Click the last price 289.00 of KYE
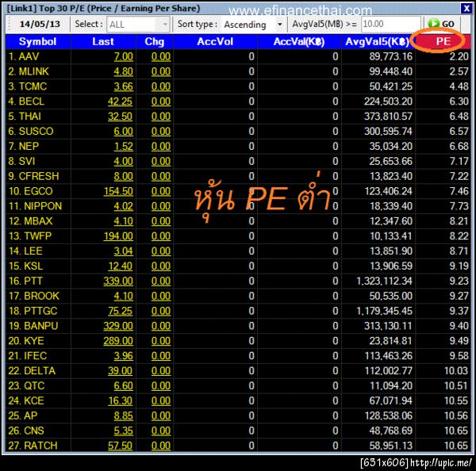Image resolution: width=476 pixels, height=471 pixels. pos(118,341)
